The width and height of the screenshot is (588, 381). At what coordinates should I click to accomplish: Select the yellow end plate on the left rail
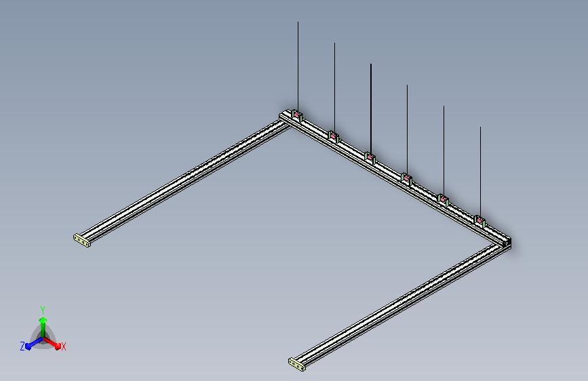coord(82,241)
